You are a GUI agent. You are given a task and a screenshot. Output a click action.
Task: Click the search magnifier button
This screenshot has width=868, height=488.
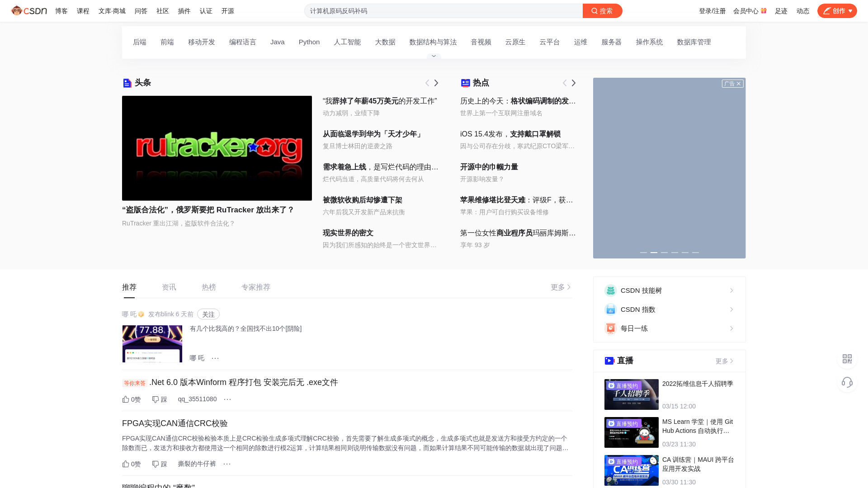click(602, 11)
